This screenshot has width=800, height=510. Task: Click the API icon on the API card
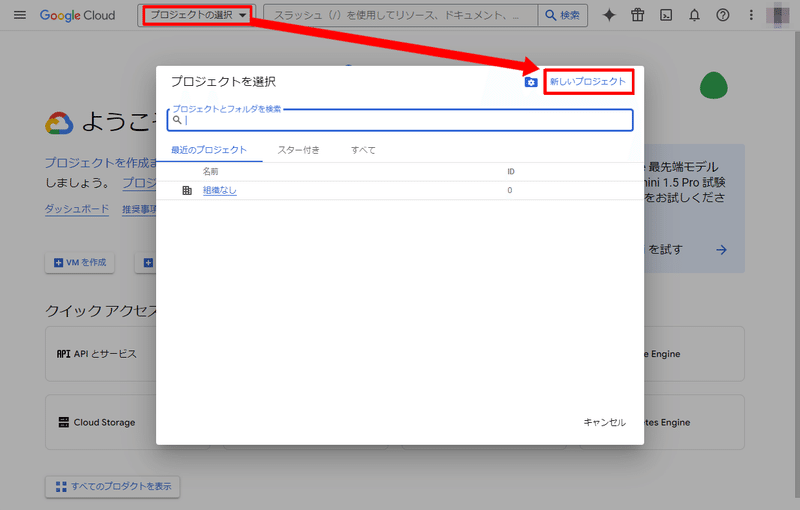[63, 354]
